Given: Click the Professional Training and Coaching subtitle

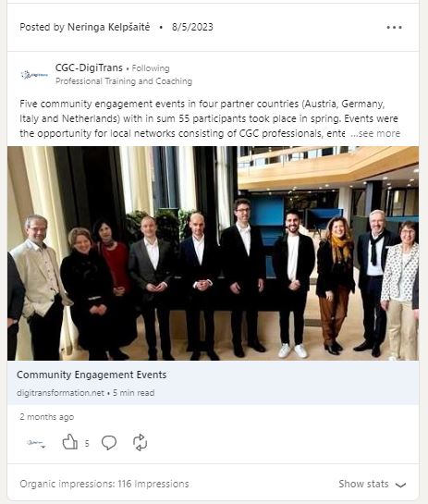Looking at the screenshot, I should coord(124,81).
